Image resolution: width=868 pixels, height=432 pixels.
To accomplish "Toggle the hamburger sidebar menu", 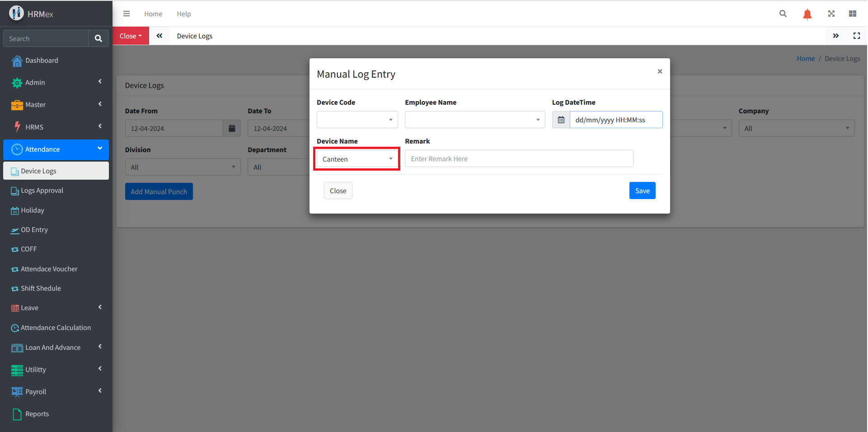I will [127, 14].
